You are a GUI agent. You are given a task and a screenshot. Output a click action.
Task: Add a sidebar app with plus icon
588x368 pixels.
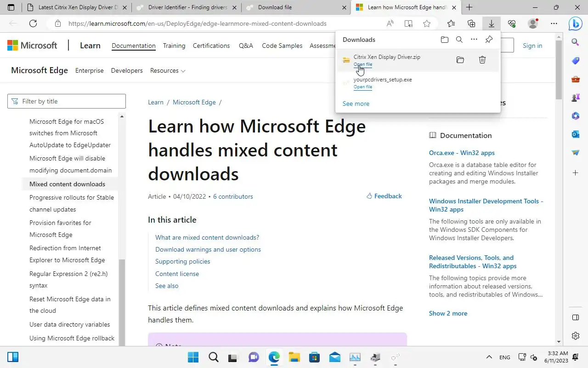(x=576, y=172)
